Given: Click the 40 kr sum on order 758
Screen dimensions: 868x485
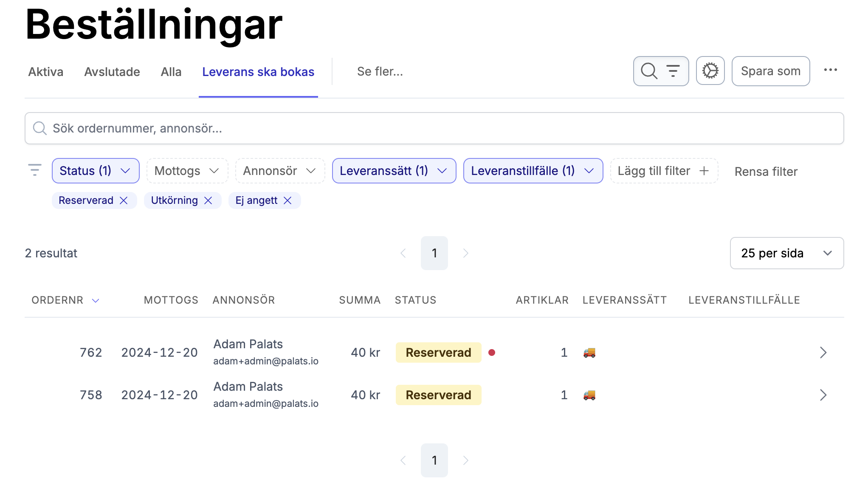Looking at the screenshot, I should click(x=365, y=395).
